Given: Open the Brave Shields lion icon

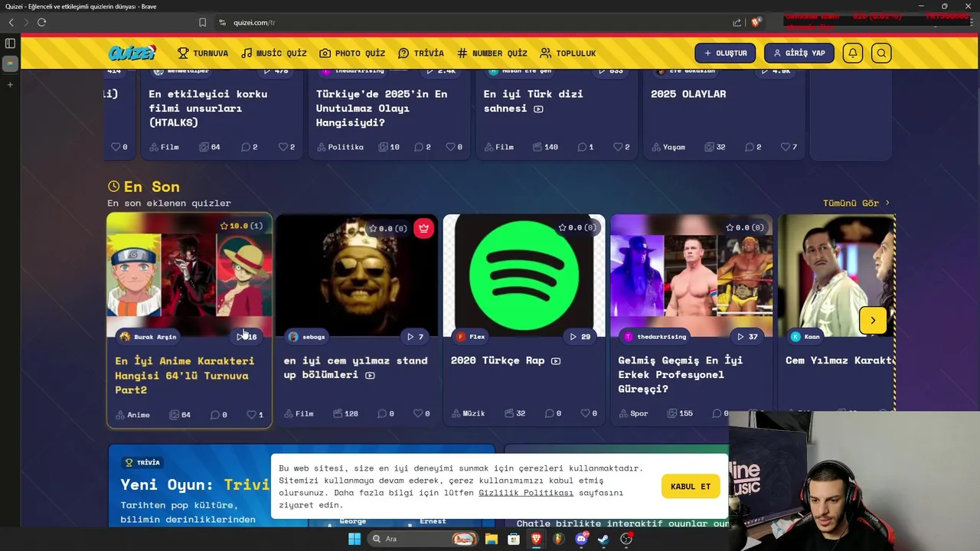Looking at the screenshot, I should coord(756,22).
